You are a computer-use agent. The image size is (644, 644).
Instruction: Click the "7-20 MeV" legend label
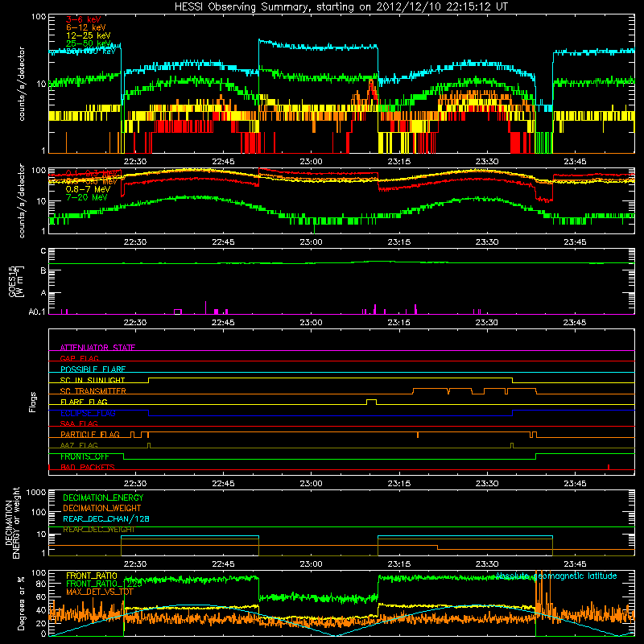[86, 197]
